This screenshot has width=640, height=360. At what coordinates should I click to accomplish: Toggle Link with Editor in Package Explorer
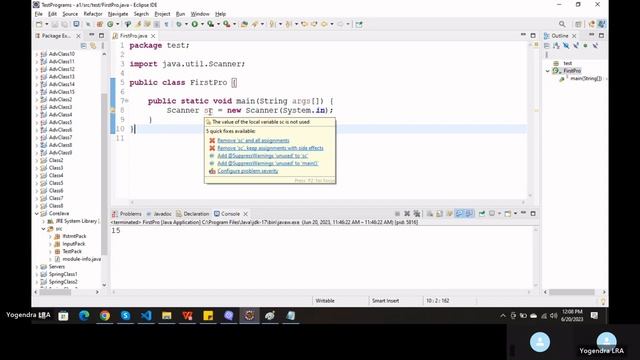pyautogui.click(x=93, y=46)
